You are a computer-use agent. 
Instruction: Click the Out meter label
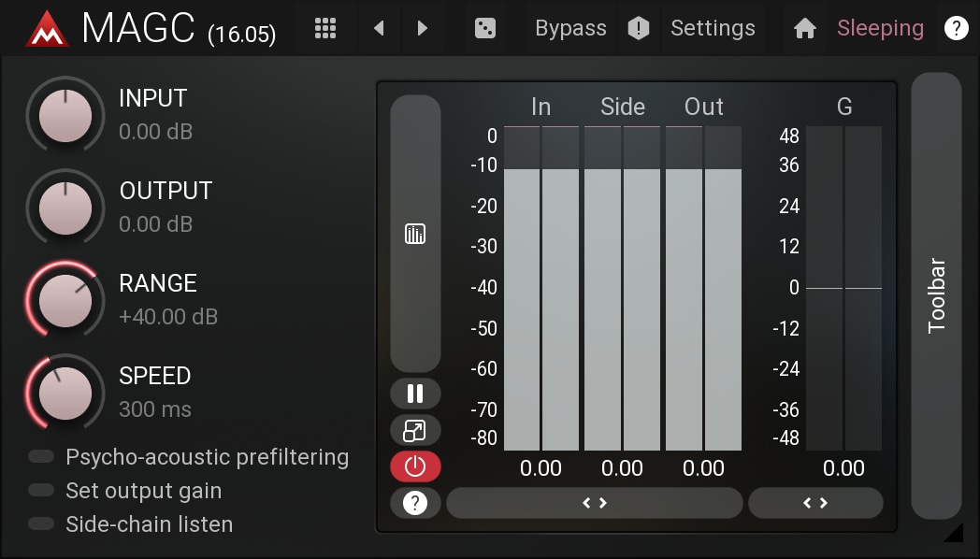click(x=704, y=107)
